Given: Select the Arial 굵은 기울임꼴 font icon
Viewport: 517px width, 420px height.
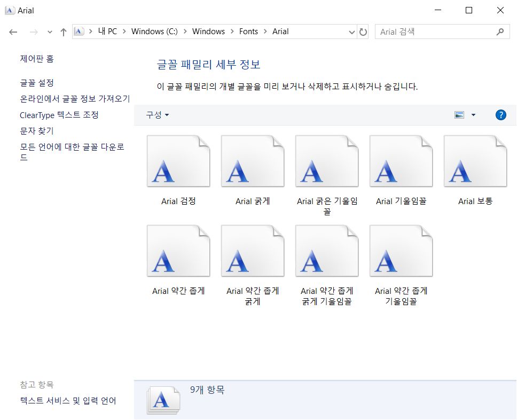Looking at the screenshot, I should click(327, 161).
